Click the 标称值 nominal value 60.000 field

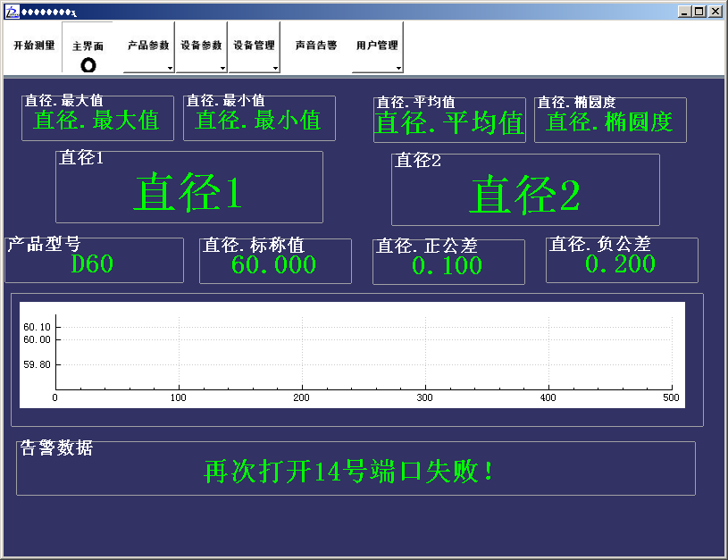click(274, 260)
